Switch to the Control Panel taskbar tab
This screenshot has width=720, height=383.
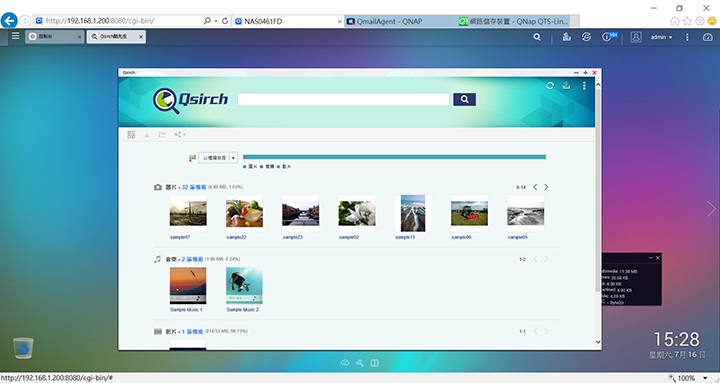pos(55,37)
